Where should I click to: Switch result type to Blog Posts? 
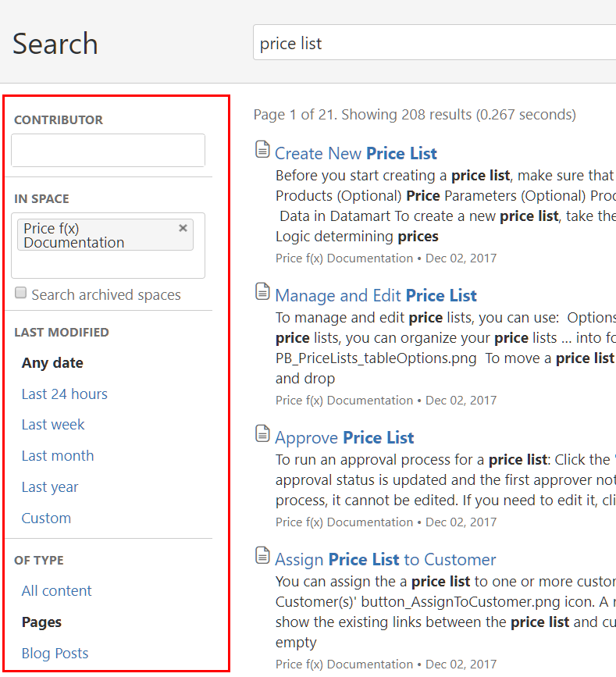(x=55, y=653)
